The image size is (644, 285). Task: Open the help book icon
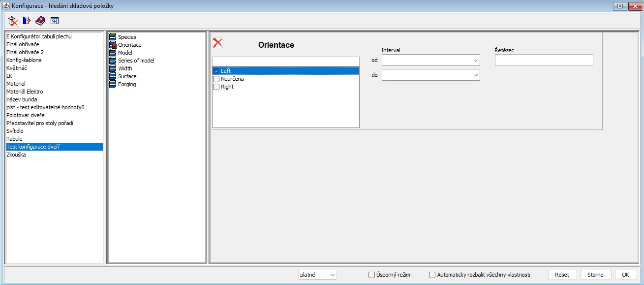pyautogui.click(x=40, y=21)
